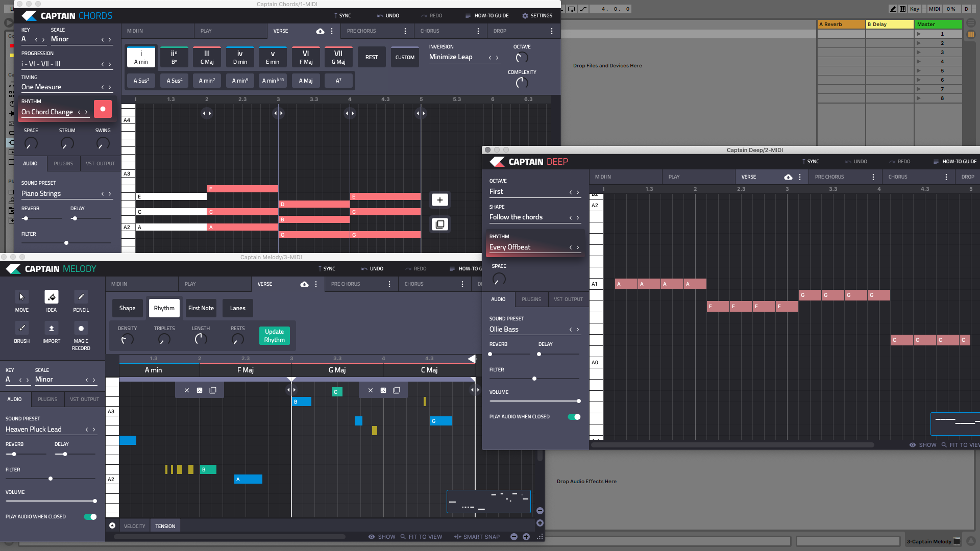The image size is (980, 551).
Task: Toggle Show eye in Captain Deep footer
Action: pos(923,445)
